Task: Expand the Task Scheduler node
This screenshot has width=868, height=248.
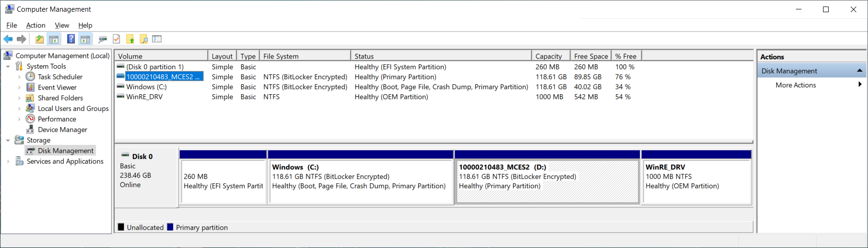Action: coord(19,76)
